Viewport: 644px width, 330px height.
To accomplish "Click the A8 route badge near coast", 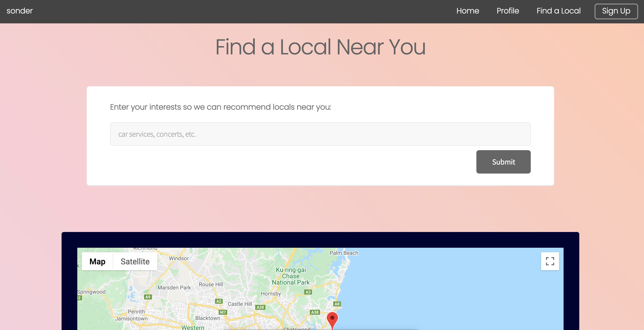I will [337, 304].
